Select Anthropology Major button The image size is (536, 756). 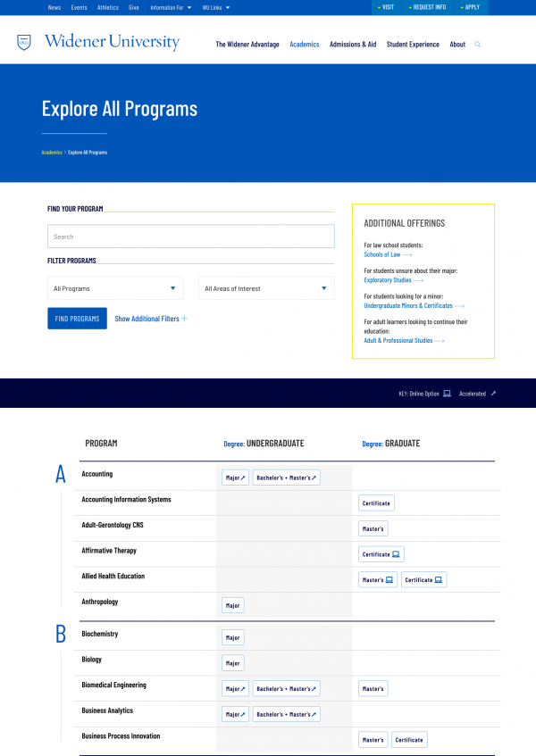point(233,605)
